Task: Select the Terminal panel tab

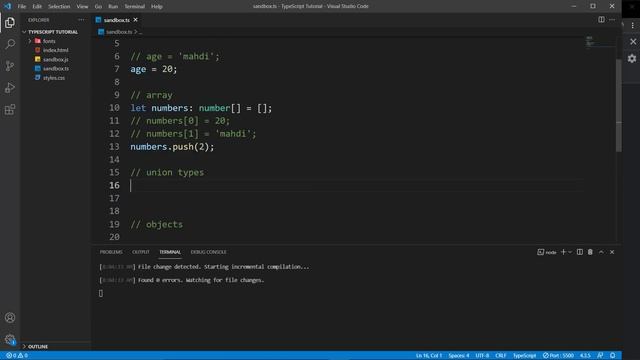Action: [x=170, y=252]
